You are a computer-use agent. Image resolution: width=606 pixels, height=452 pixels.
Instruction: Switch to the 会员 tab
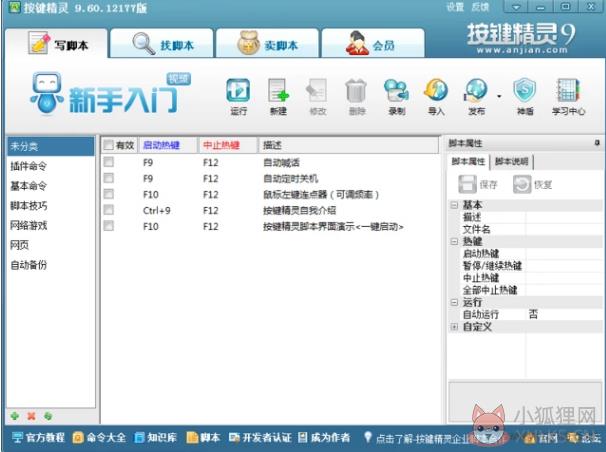pyautogui.click(x=373, y=44)
